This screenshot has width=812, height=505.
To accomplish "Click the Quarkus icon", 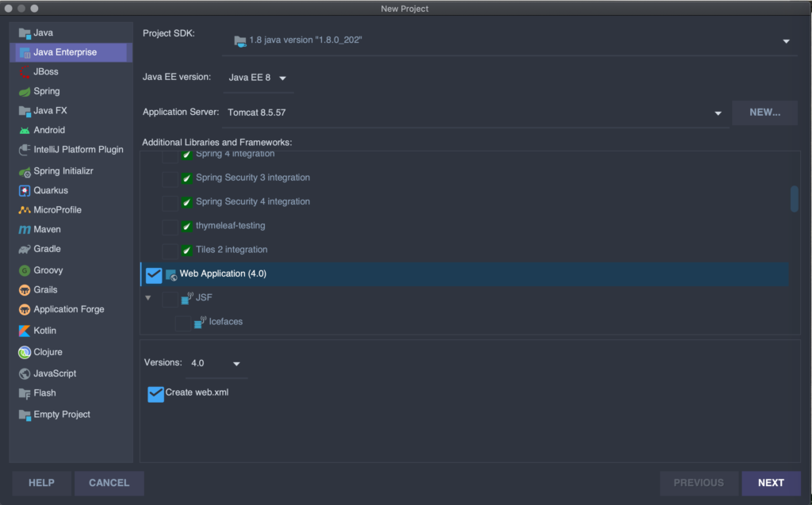I will click(x=25, y=190).
